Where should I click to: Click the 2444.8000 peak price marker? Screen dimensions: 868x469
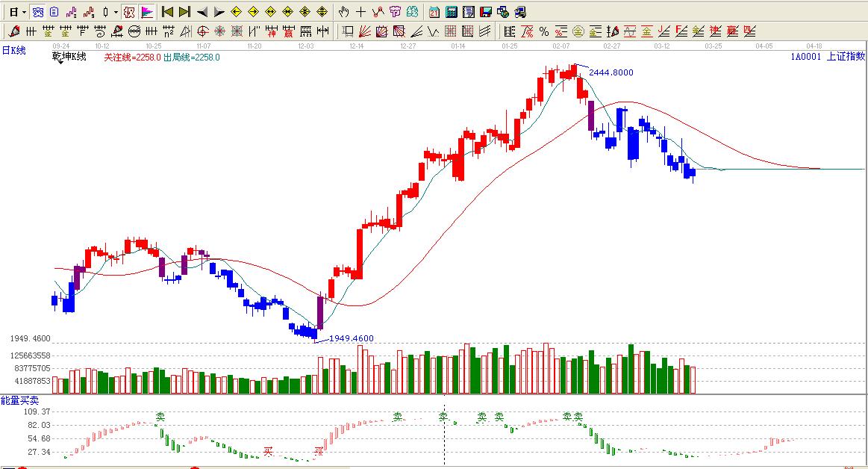[611, 72]
